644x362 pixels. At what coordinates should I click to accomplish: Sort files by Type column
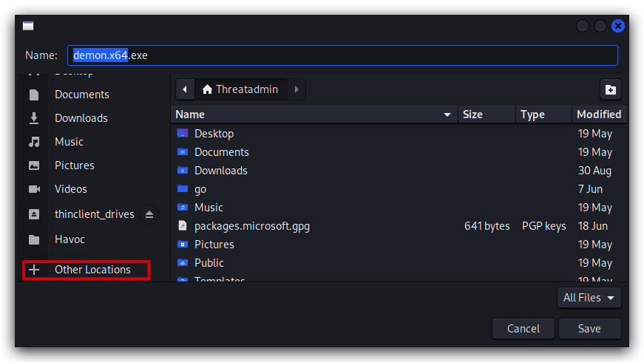click(543, 115)
